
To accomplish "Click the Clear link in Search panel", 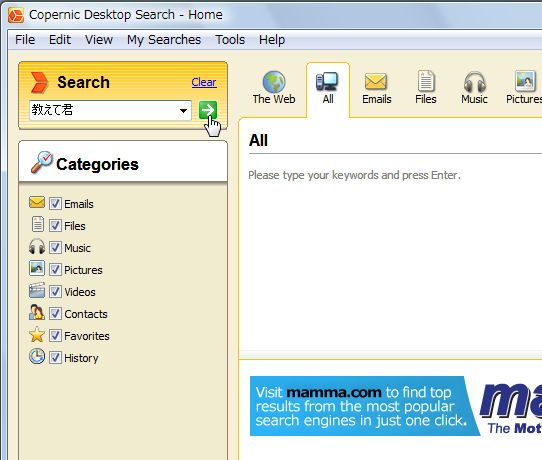I will pos(204,82).
